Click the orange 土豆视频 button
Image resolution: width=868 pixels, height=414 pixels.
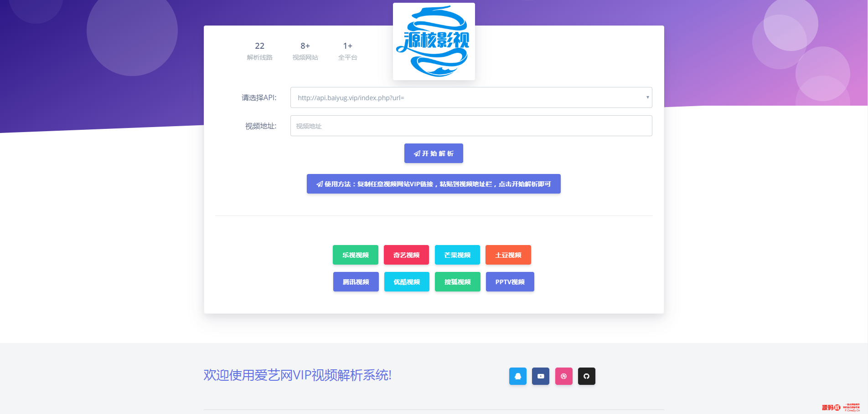508,255
